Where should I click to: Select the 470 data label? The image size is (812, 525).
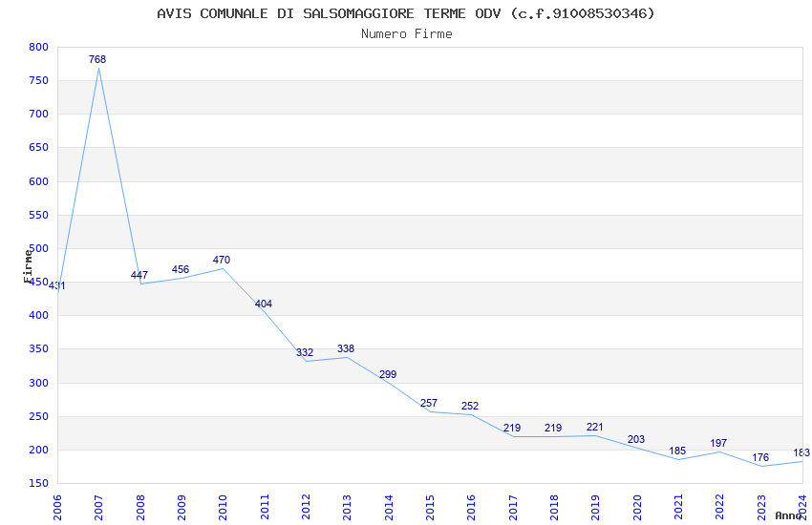tap(222, 261)
